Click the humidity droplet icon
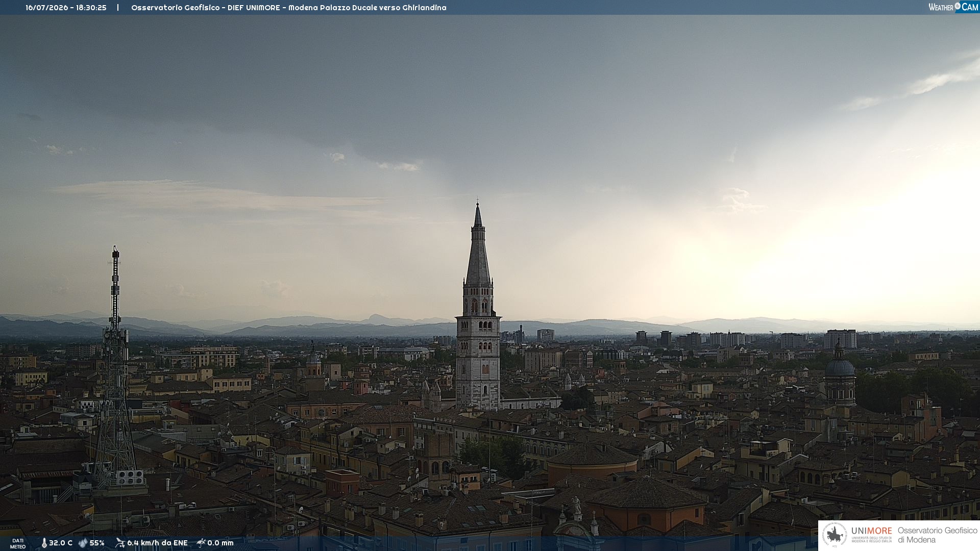Image resolution: width=980 pixels, height=551 pixels. [83, 543]
